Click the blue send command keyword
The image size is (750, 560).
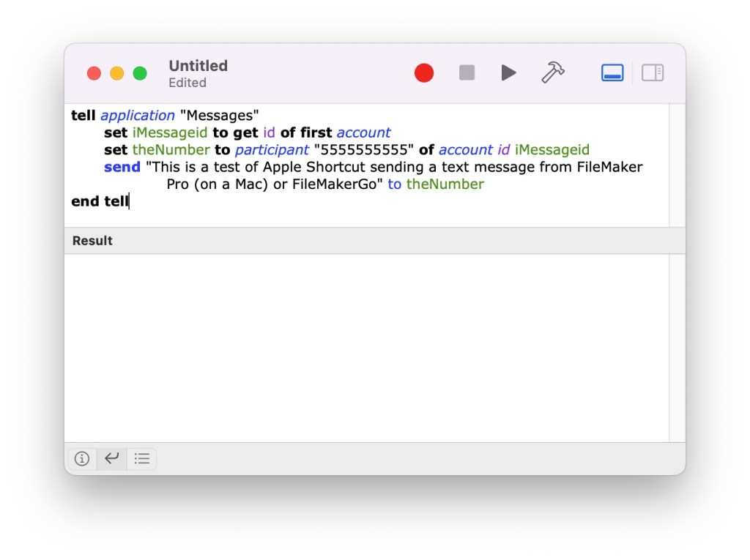122,167
